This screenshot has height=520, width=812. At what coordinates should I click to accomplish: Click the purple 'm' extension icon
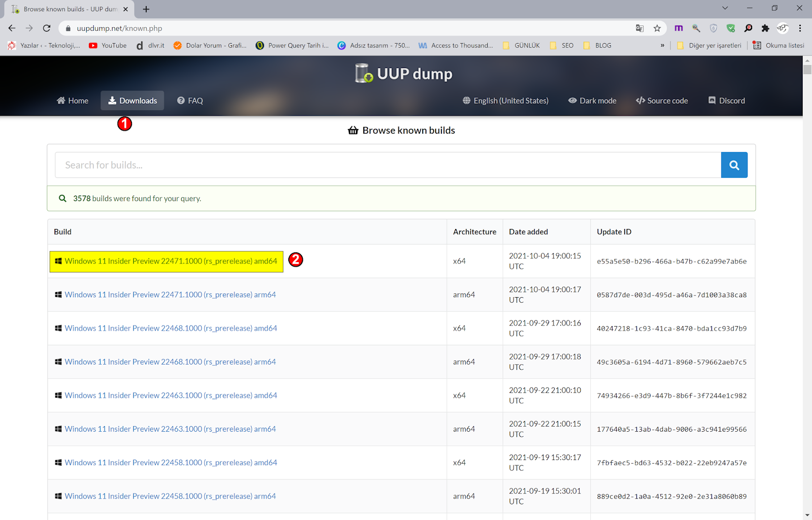pyautogui.click(x=679, y=28)
